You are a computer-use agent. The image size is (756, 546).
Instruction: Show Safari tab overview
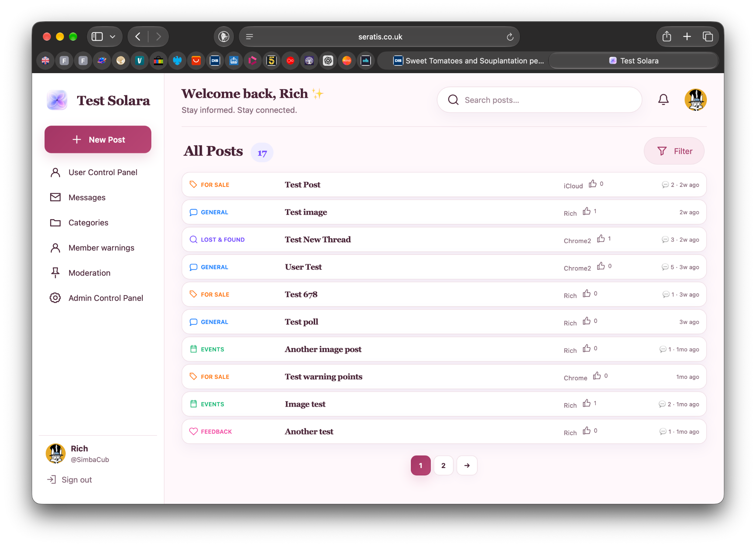click(x=708, y=37)
